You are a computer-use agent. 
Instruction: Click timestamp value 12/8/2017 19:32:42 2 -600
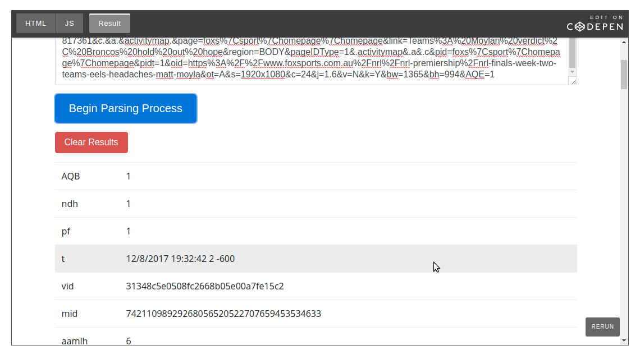click(180, 259)
